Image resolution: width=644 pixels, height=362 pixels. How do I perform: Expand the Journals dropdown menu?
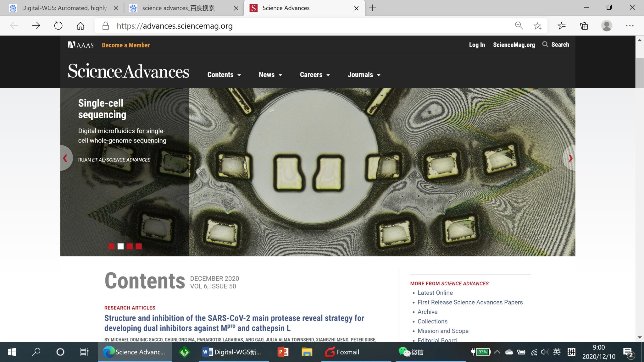point(364,75)
